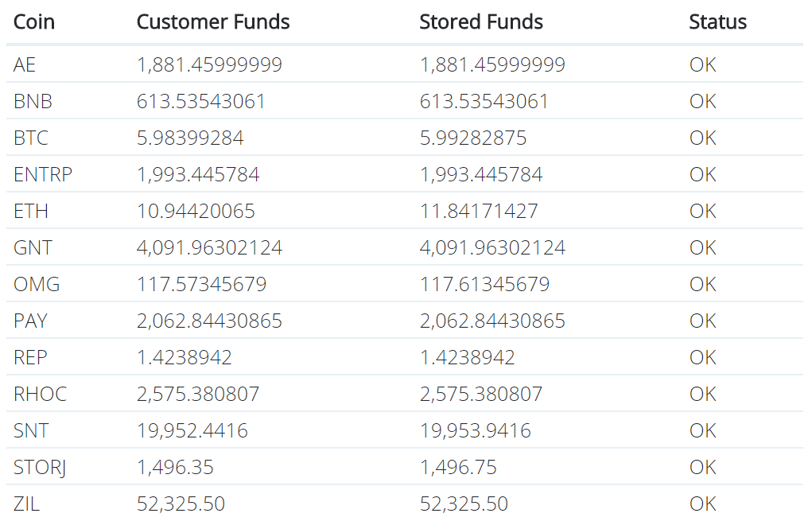Select the STORJ coin label
The image size is (812, 525).
pos(40,468)
